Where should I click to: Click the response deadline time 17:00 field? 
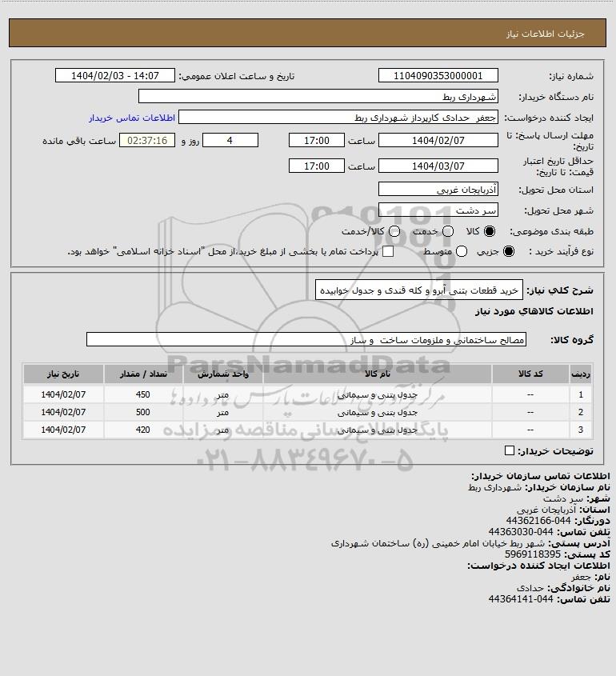click(x=317, y=140)
